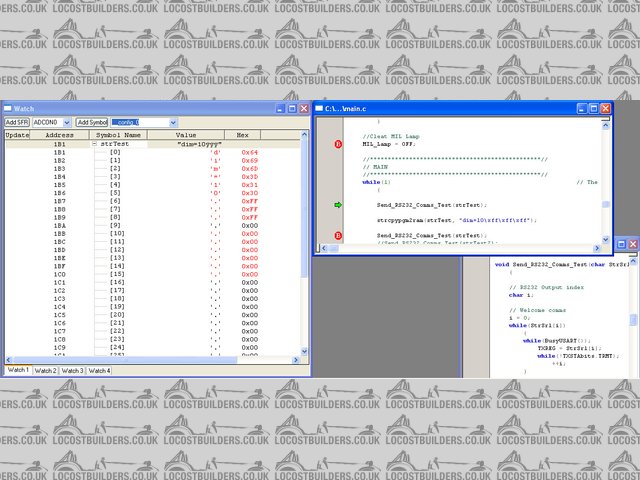Click the Add SFR button
Screen dimensions: 640x480
(x=17, y=122)
